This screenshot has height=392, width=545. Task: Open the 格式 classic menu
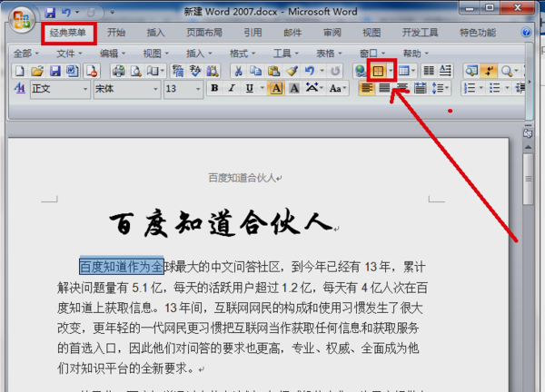[x=242, y=54]
